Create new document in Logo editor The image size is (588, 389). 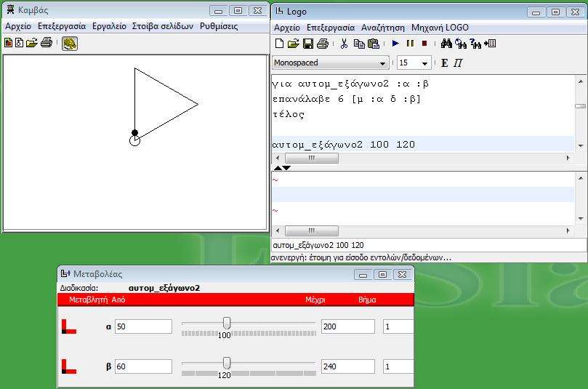click(279, 44)
